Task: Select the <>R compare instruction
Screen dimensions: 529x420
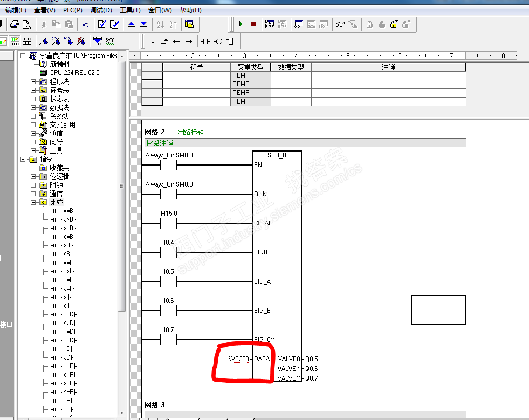Action: pyautogui.click(x=68, y=375)
